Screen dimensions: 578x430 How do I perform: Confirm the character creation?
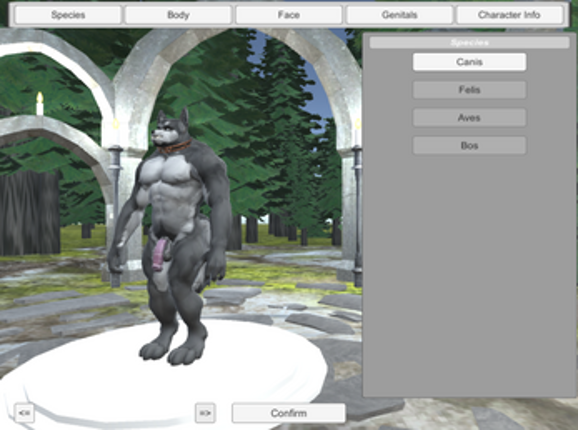[289, 413]
